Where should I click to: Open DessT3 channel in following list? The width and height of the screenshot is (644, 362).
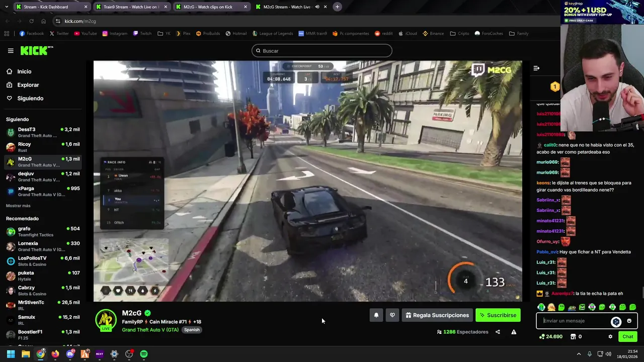click(43, 133)
